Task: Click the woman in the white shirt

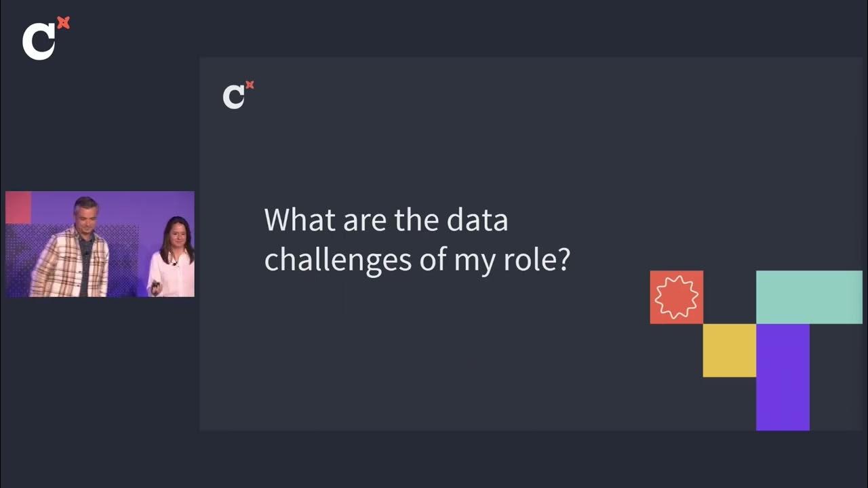Action: point(174,261)
